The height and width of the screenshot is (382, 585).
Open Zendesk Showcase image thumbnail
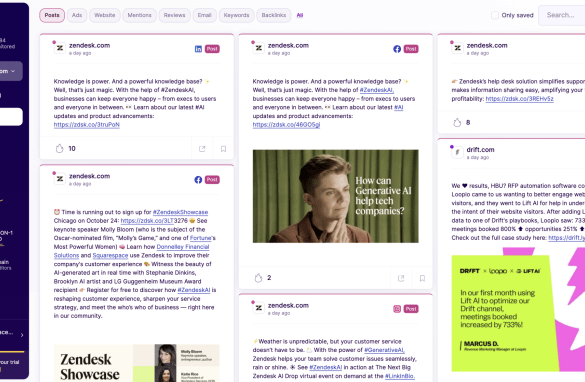[x=137, y=363]
